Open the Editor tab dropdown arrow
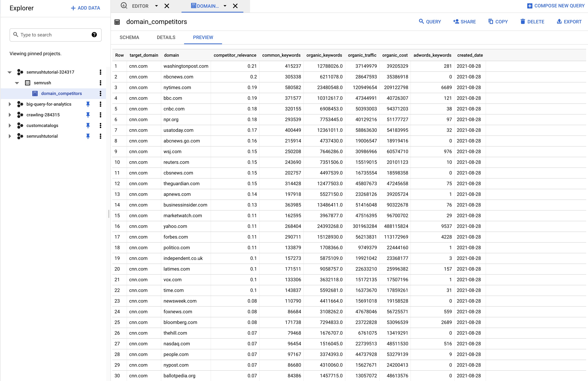 tap(156, 6)
